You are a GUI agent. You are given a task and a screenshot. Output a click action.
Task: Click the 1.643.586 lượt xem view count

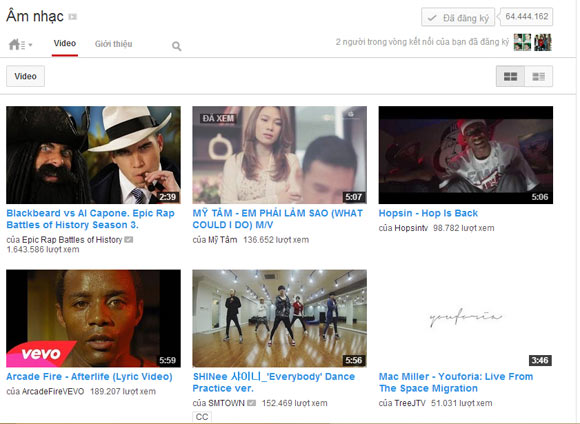tap(43, 250)
